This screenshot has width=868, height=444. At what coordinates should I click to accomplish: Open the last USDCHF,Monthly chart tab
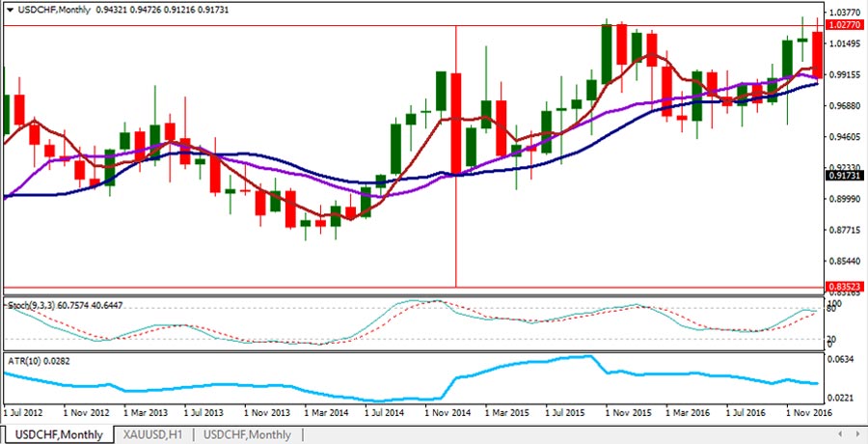[248, 434]
